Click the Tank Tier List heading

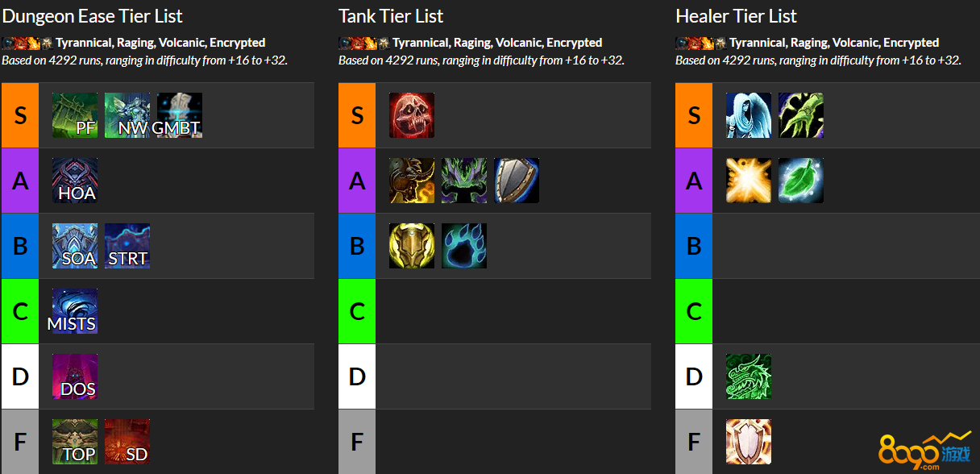[x=391, y=16]
